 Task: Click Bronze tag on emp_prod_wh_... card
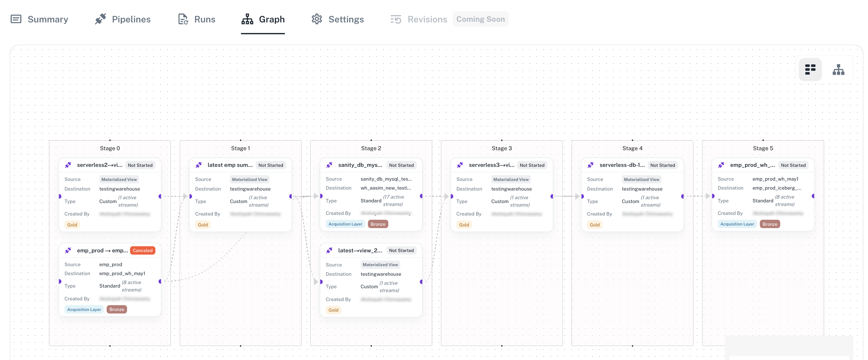[x=770, y=224]
